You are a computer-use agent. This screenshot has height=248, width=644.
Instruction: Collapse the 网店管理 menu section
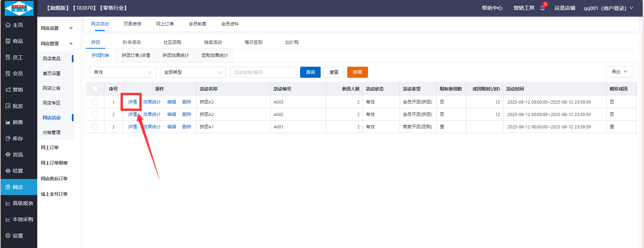pyautogui.click(x=71, y=44)
